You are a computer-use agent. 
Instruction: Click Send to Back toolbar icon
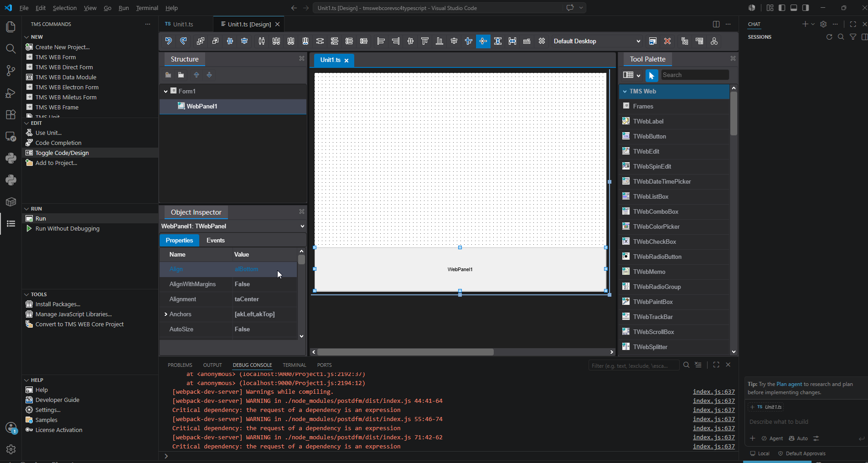click(x=215, y=41)
